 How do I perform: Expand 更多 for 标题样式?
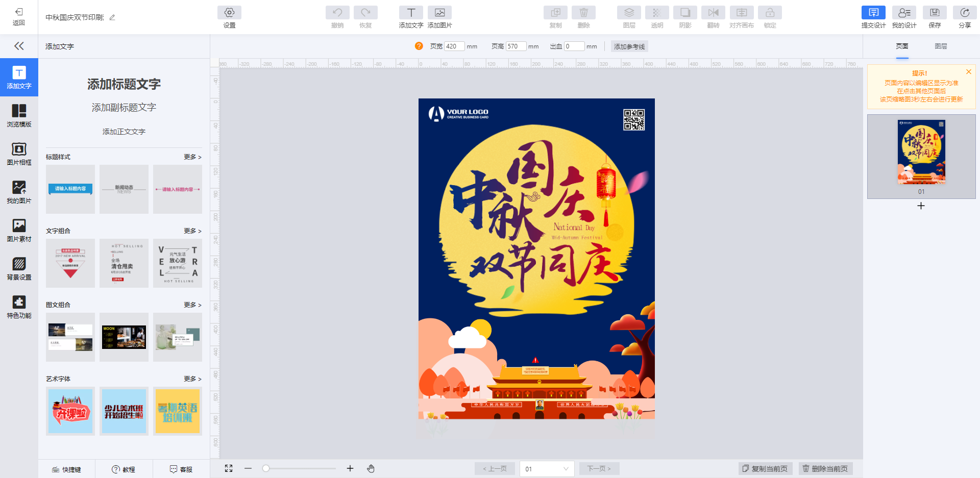192,157
